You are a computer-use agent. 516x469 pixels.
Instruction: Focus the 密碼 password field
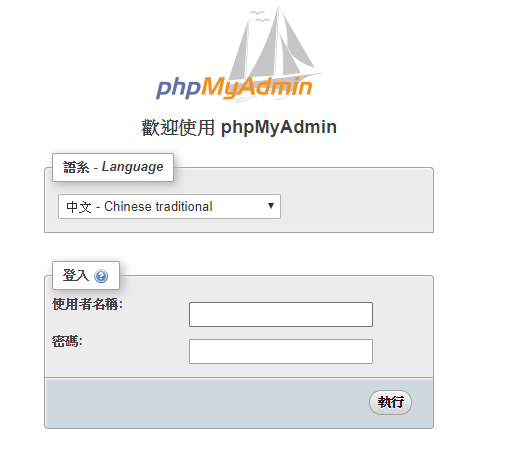click(x=281, y=351)
